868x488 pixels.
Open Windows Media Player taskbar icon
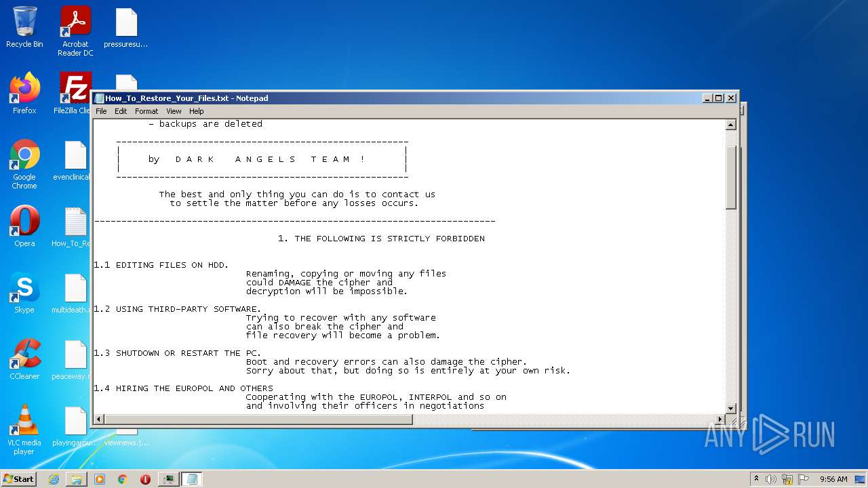point(100,479)
